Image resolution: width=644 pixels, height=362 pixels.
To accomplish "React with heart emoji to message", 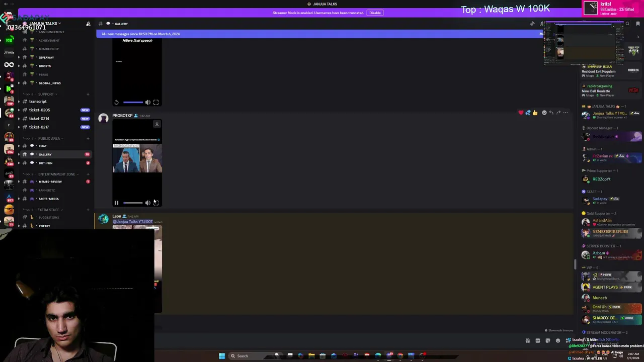I will (521, 113).
